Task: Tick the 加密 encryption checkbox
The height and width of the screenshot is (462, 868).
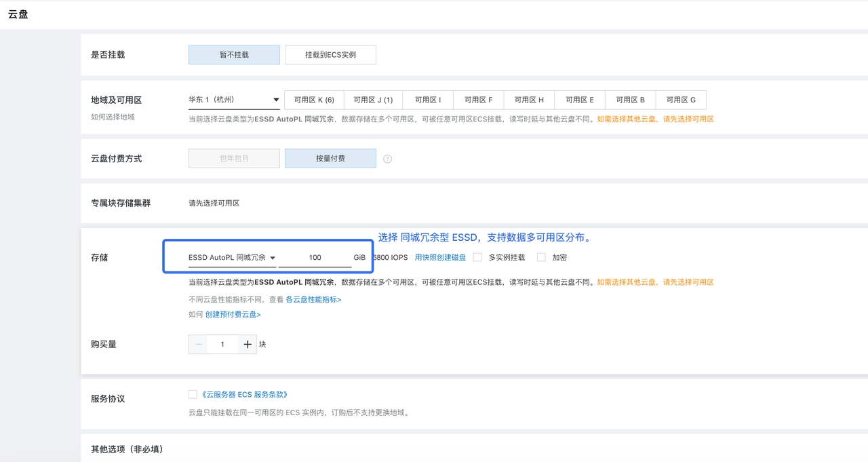Action: pyautogui.click(x=541, y=258)
